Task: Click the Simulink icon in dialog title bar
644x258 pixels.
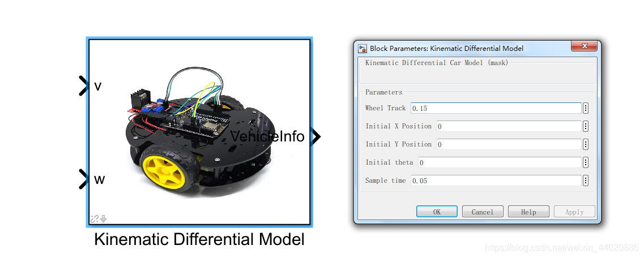Action: pos(362,49)
